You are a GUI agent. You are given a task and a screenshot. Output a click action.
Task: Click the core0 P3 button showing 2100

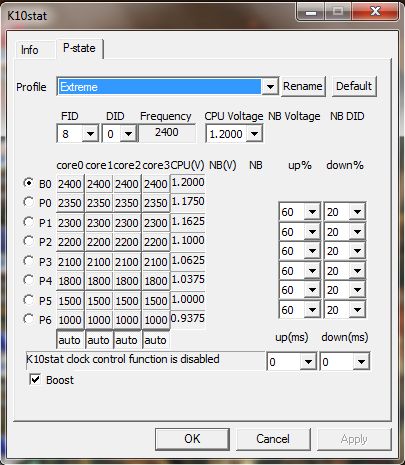pyautogui.click(x=70, y=262)
